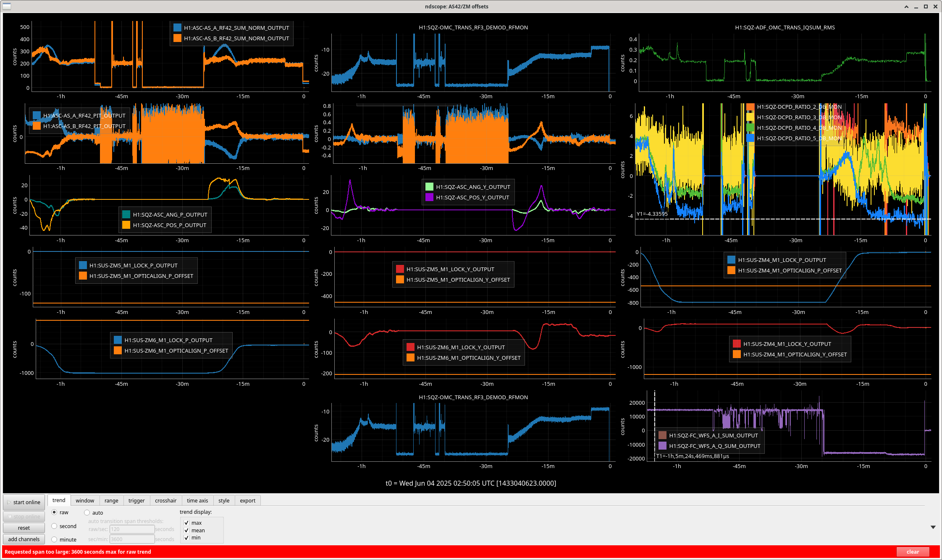Click the top H1:SQZ-OMC_TRANS_RF3_DEMOD_RFMON plot title
This screenshot has height=560, width=942.
(473, 27)
